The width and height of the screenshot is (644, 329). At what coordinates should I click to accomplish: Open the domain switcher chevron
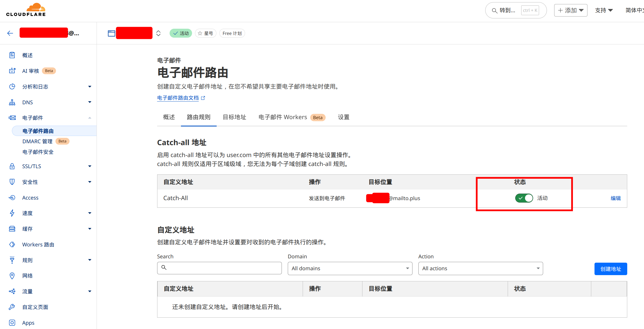point(158,33)
